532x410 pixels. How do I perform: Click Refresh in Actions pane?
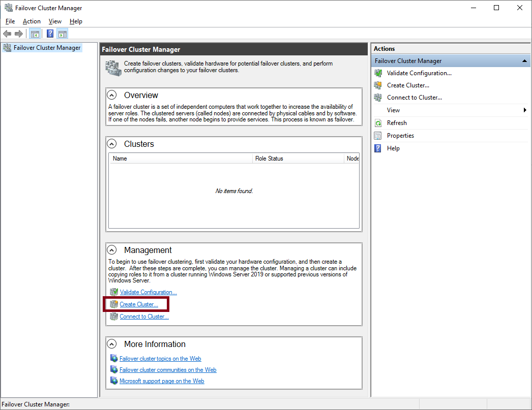point(397,123)
